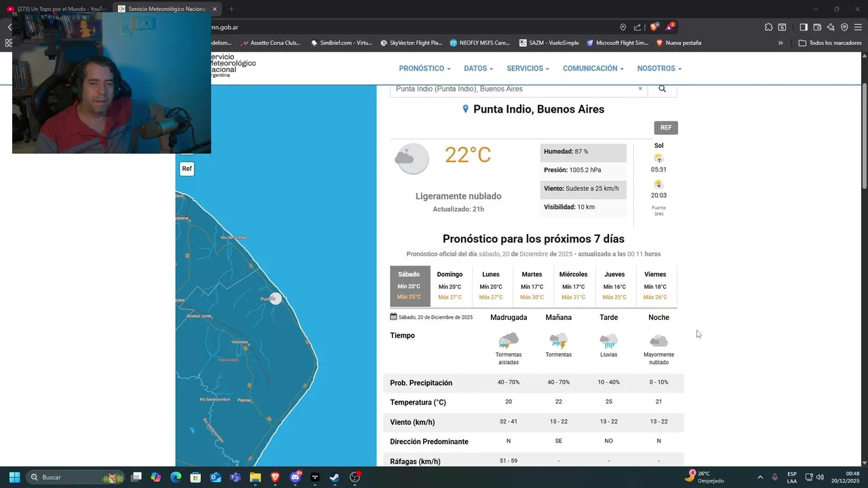The image size is (868, 488).
Task: Open Microsoft Teams from the taskbar
Action: click(x=235, y=477)
